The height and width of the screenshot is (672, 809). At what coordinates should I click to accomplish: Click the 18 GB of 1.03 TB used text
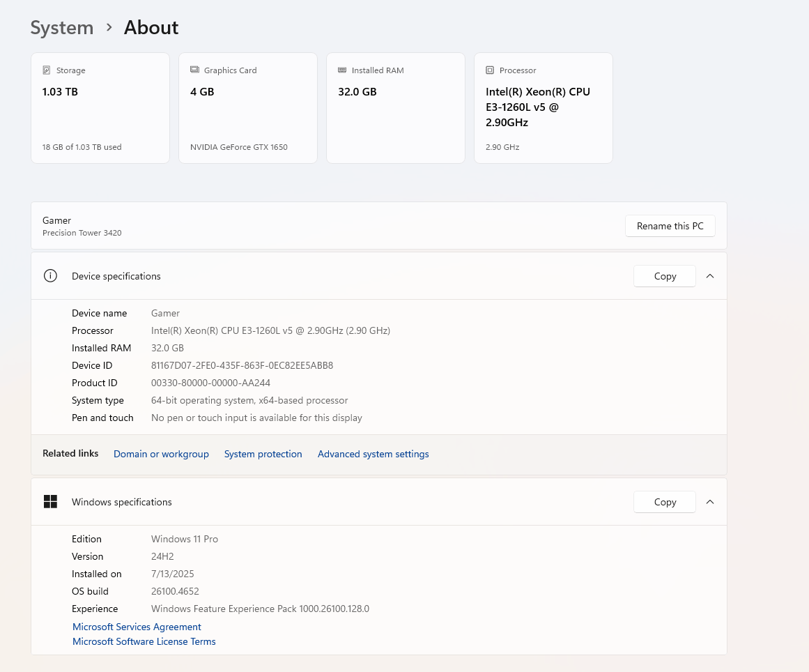(82, 147)
